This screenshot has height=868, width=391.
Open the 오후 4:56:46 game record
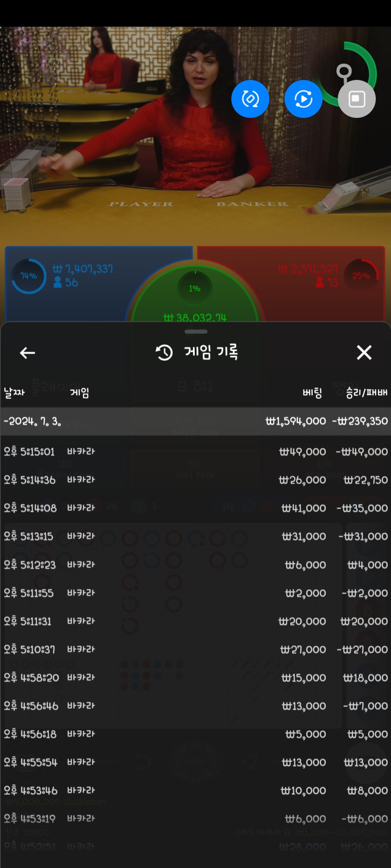point(195,706)
